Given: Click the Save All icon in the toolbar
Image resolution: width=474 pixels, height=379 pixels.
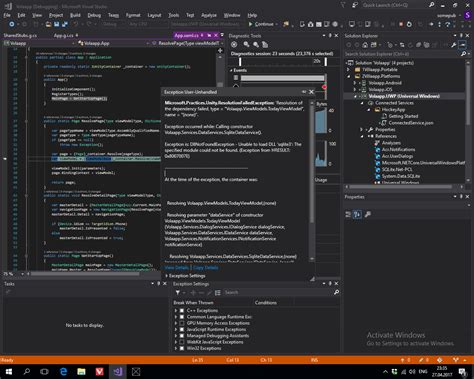Looking at the screenshot, I should pyautogui.click(x=65, y=24).
